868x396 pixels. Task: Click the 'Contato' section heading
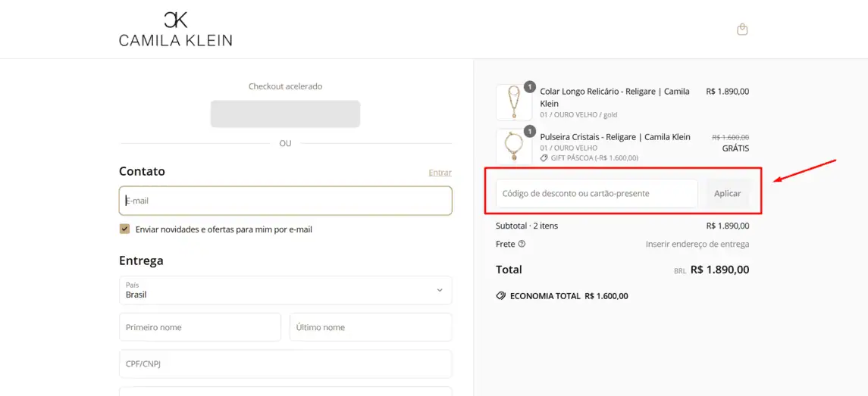143,171
